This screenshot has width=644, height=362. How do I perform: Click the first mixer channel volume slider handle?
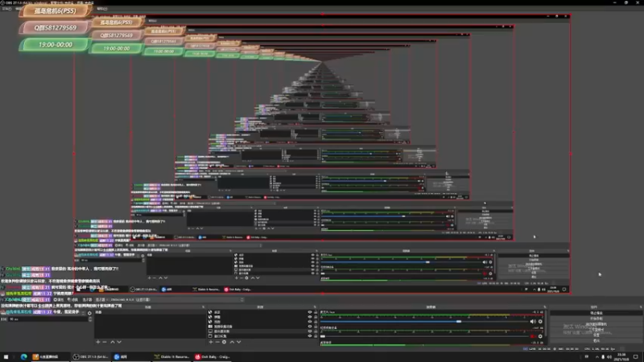(459, 321)
